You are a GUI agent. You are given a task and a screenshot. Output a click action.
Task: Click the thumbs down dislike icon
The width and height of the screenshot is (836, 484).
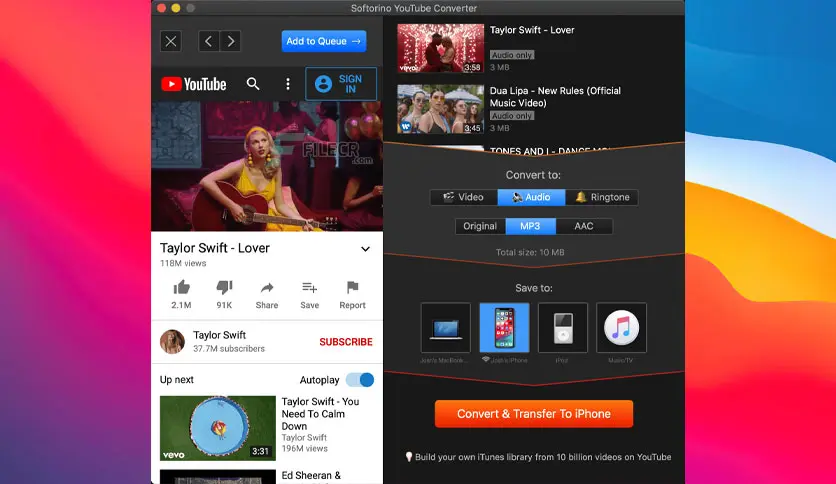coord(224,288)
